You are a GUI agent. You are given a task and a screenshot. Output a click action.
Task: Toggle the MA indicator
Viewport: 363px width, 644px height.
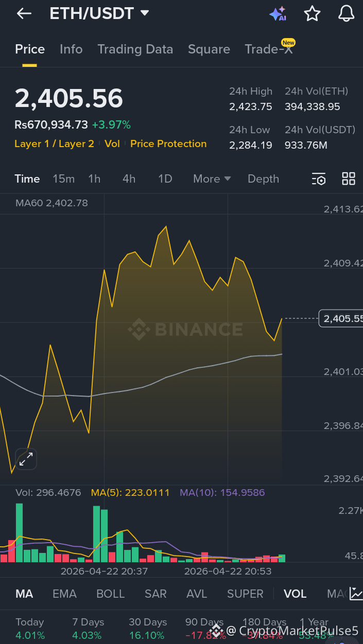[x=24, y=594]
